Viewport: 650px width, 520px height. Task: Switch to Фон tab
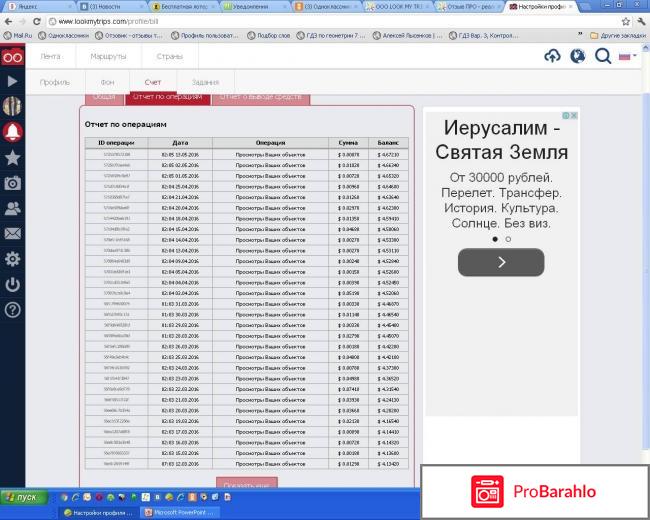(107, 82)
